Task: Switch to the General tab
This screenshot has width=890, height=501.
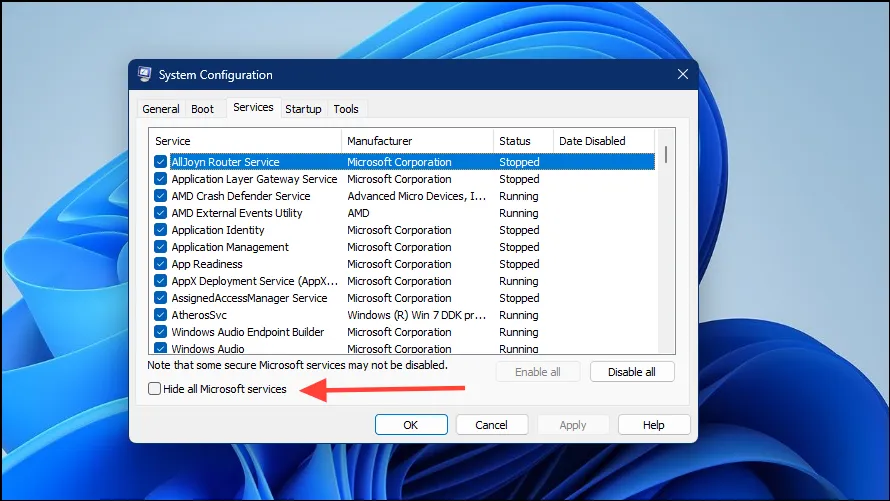Action: (x=161, y=109)
